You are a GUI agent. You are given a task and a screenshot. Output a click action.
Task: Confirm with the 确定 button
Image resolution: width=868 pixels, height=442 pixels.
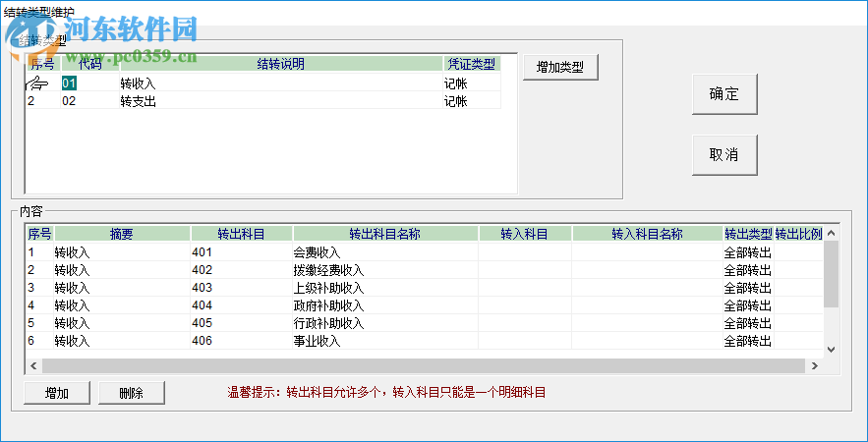[x=724, y=94]
